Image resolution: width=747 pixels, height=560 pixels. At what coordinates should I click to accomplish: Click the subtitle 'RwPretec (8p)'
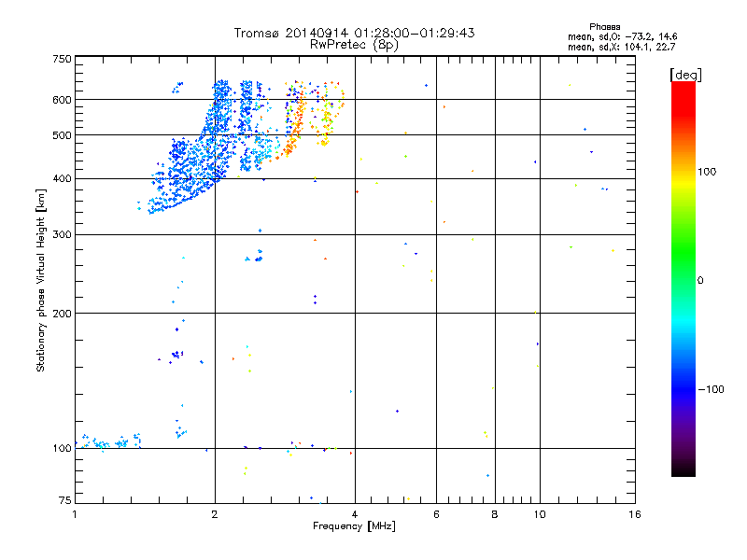click(354, 45)
